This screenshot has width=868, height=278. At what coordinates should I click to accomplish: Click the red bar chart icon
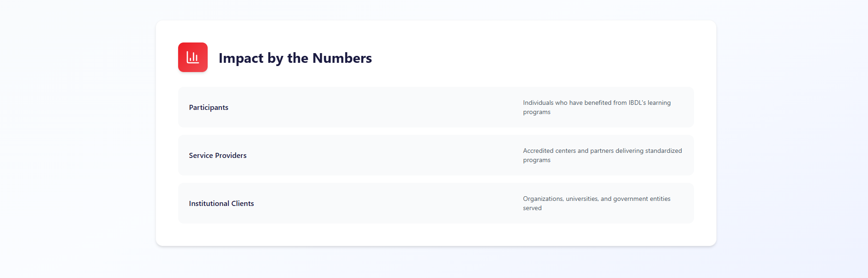[193, 57]
